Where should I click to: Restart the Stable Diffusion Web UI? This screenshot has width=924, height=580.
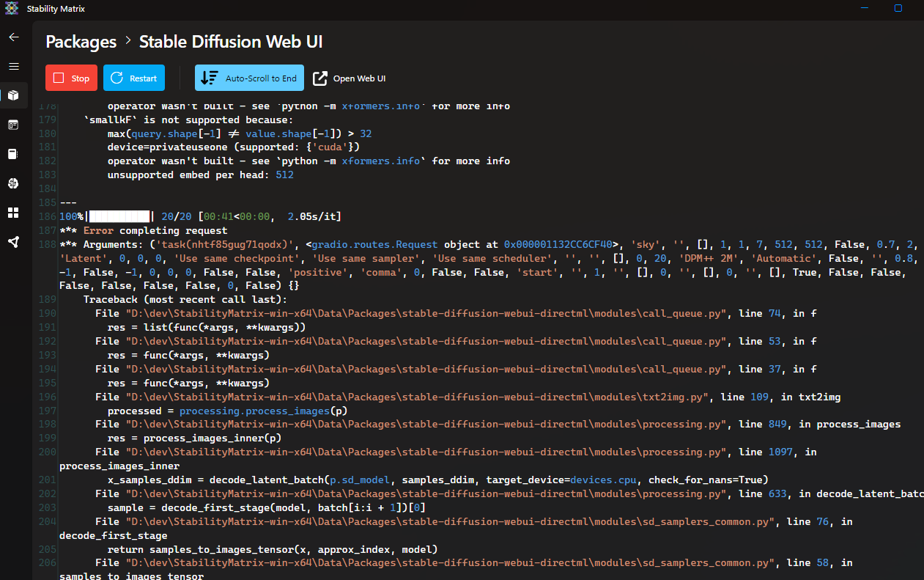coord(134,78)
